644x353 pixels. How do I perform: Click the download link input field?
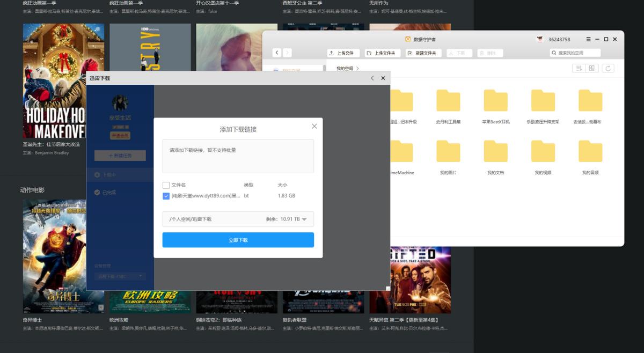[x=238, y=156]
